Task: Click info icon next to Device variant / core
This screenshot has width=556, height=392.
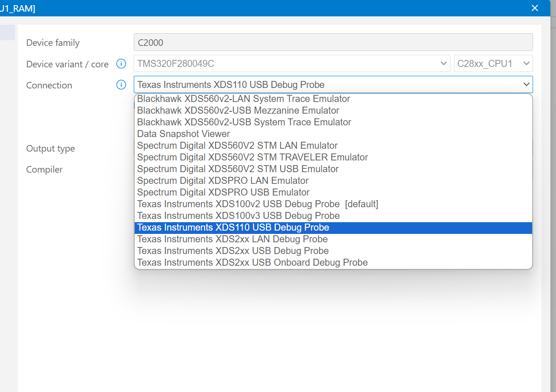Action: pos(121,64)
